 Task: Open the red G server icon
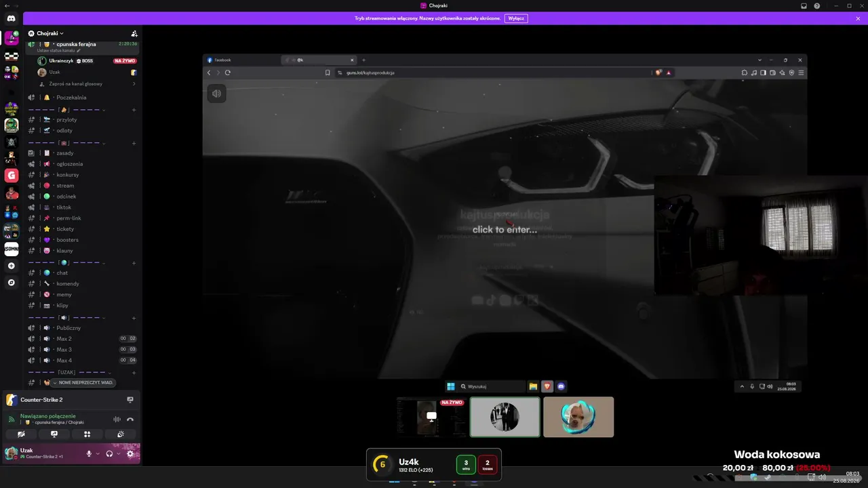click(x=12, y=176)
